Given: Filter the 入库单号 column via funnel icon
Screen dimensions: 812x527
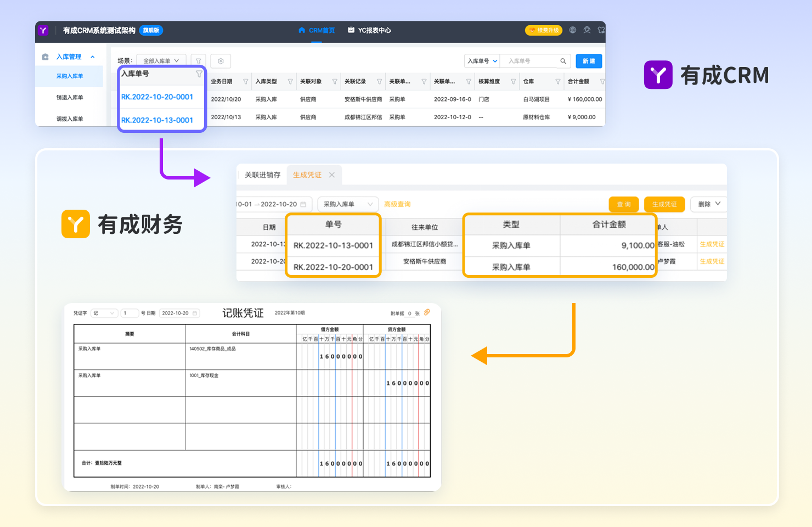Looking at the screenshot, I should [199, 74].
